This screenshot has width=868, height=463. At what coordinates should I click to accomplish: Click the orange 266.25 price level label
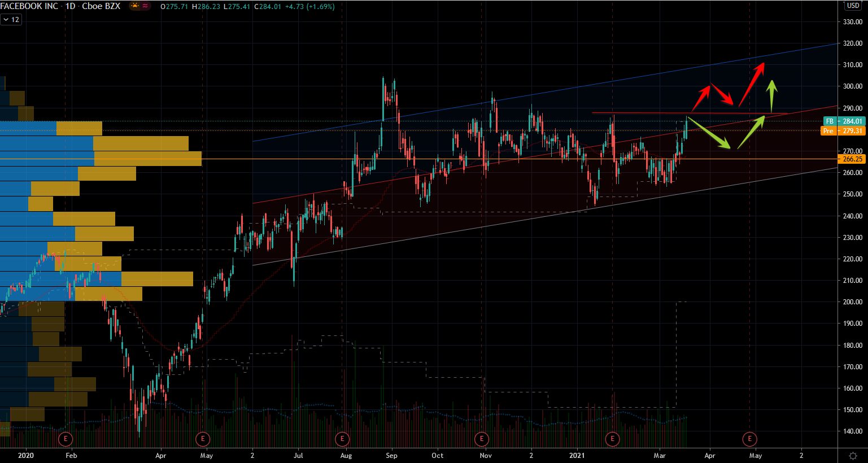click(x=852, y=159)
